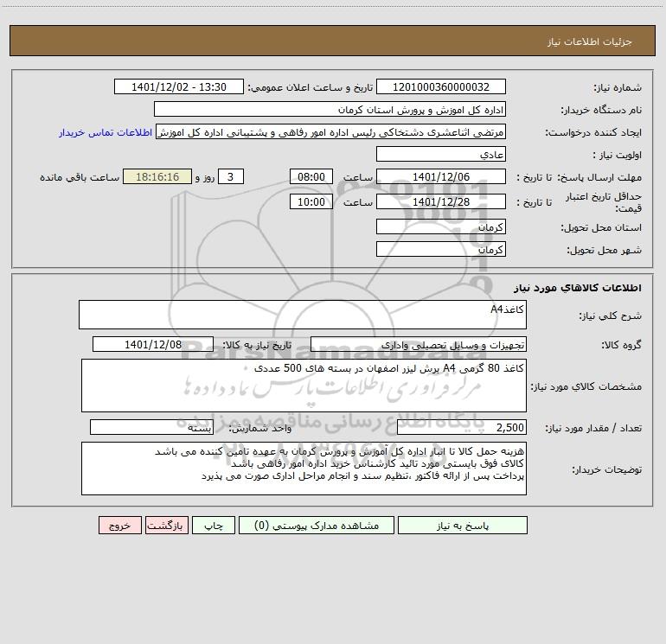Click the 'گروه کالا:' label
666x644 pixels.
pos(621,345)
